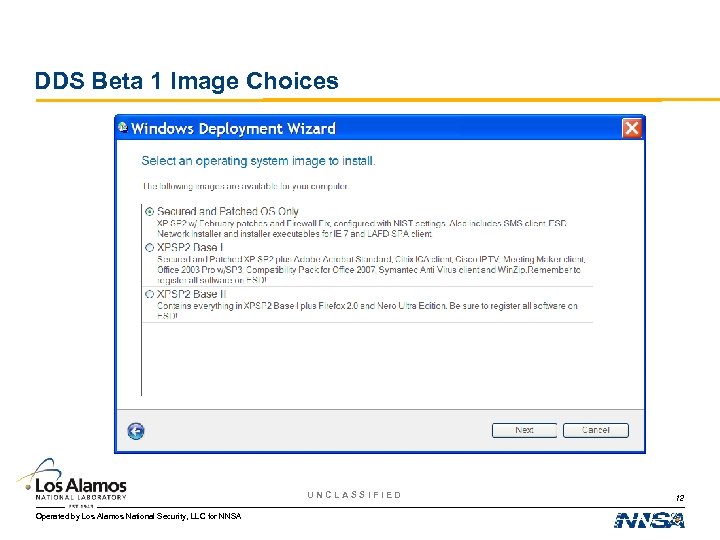720x540 pixels.
Task: Click 'Operated by Los Alamos National Security' text
Action: click(138, 517)
